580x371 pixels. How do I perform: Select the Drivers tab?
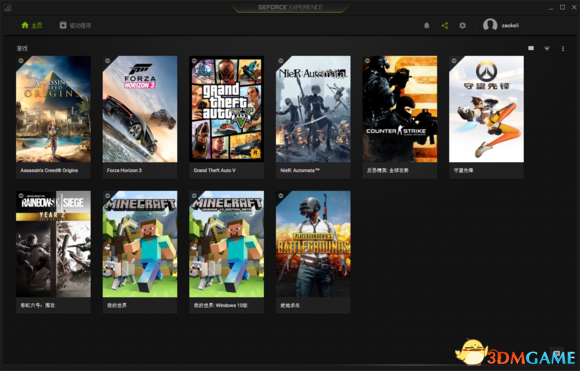tap(75, 25)
